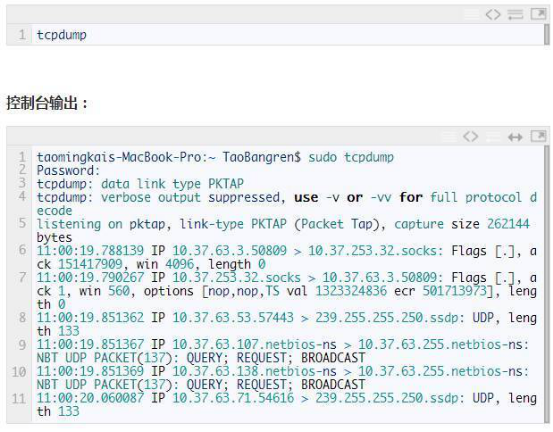The image size is (553, 432).
Task: Click the tcpdump command in top block
Action: click(62, 35)
